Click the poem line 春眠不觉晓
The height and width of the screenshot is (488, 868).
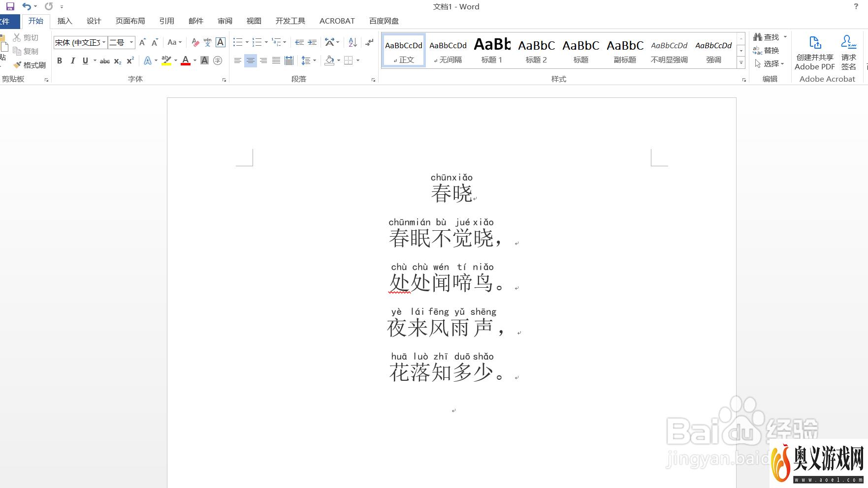(441, 238)
